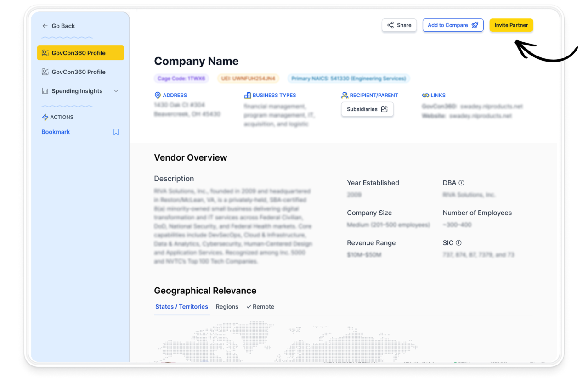Switch to the Remote tab

click(260, 307)
